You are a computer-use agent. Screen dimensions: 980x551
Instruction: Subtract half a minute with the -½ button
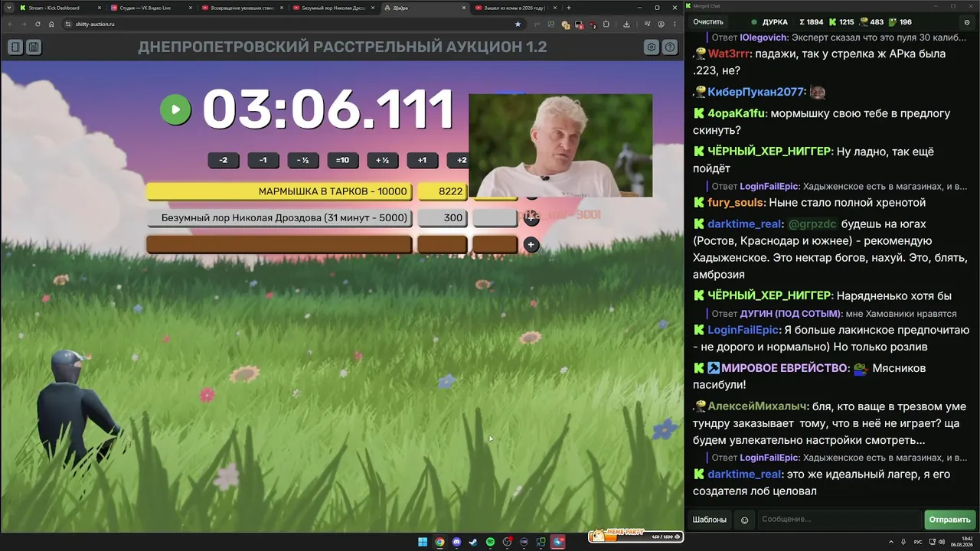click(303, 160)
